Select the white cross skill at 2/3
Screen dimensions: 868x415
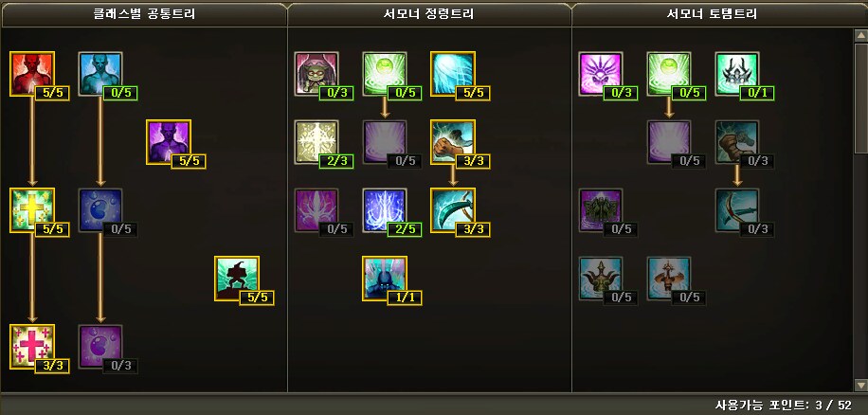coord(316,142)
